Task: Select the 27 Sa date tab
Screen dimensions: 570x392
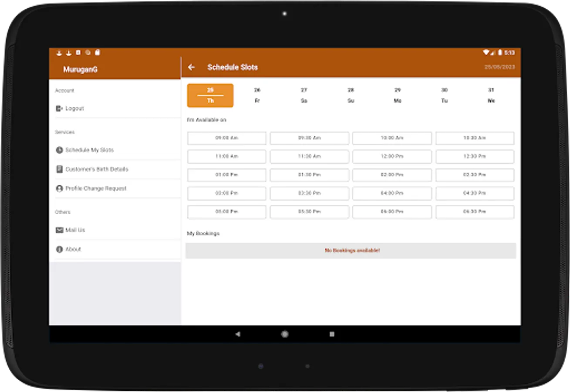Action: (304, 95)
